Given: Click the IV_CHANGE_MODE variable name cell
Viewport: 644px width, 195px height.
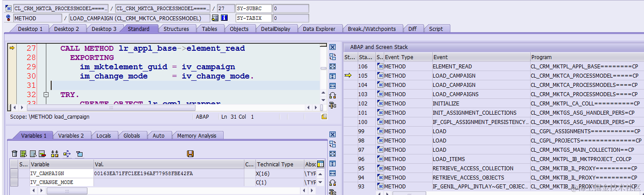Looking at the screenshot, I should pyautogui.click(x=61, y=182).
